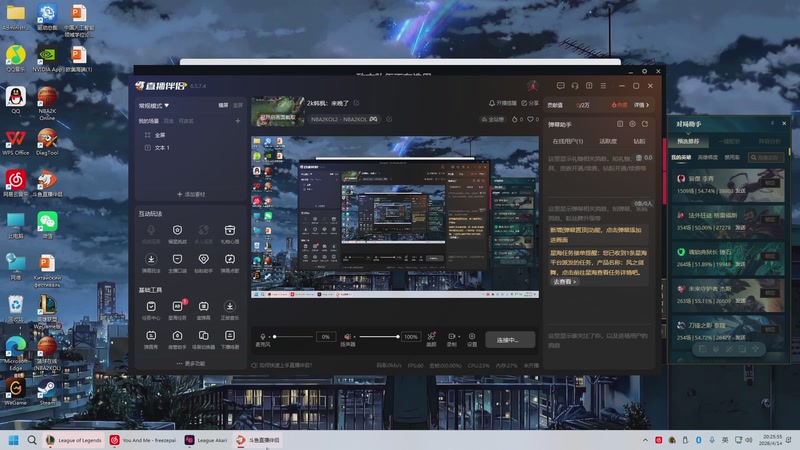Click the scrollbar in the 对局助手 window

[789, 152]
